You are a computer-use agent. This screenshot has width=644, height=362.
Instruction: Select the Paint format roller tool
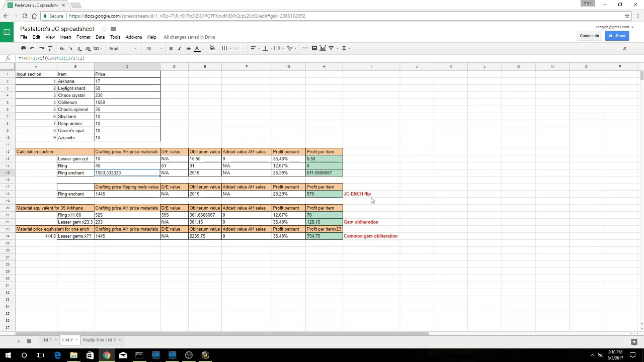coord(50,48)
